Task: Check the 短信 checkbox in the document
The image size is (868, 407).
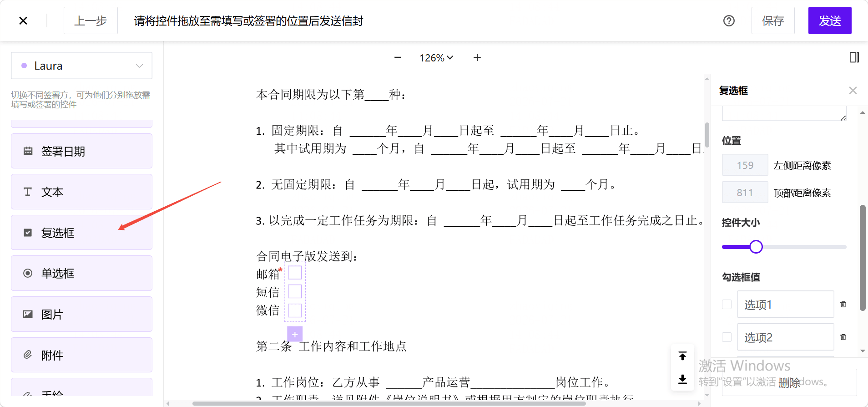Action: (x=295, y=291)
